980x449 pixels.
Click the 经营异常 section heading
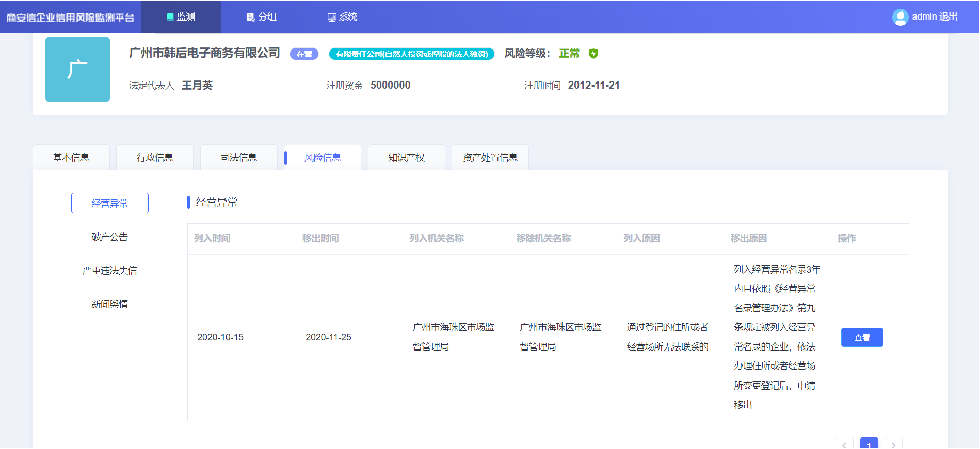pos(217,202)
